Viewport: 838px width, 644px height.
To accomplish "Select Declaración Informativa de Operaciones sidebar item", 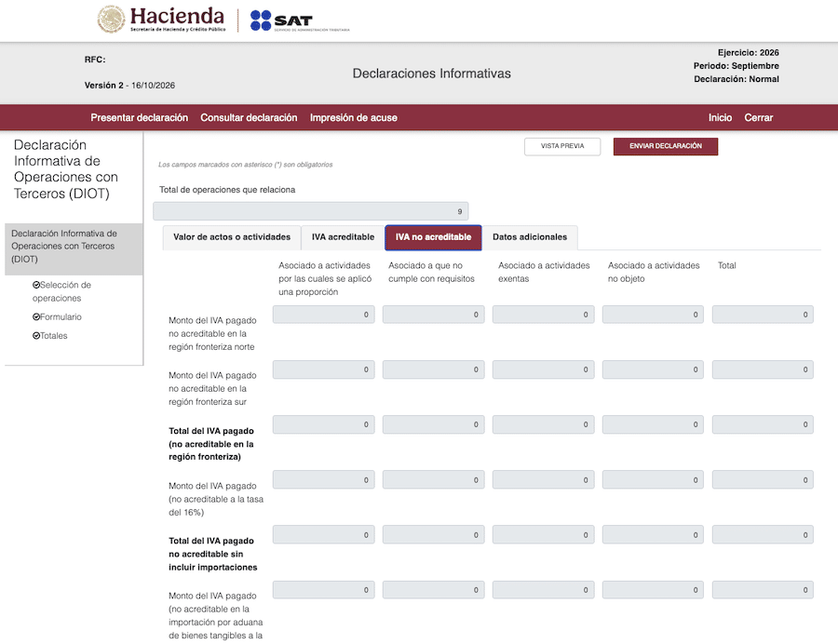I will point(74,247).
